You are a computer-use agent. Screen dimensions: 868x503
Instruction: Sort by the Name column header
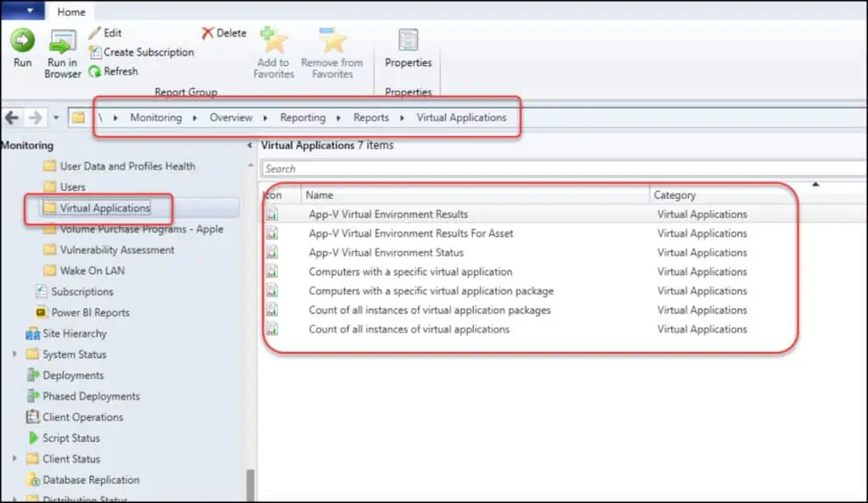[x=476, y=195]
